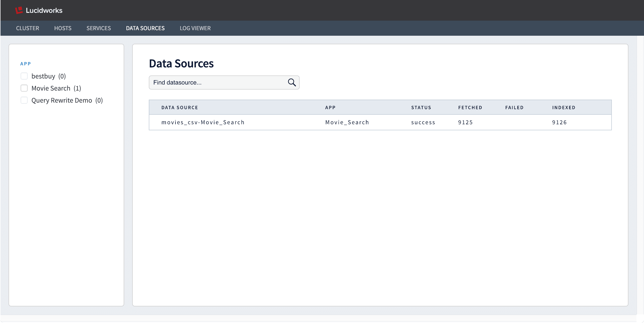The height and width of the screenshot is (323, 644).
Task: Click the APP filter section label
Action: click(x=25, y=63)
